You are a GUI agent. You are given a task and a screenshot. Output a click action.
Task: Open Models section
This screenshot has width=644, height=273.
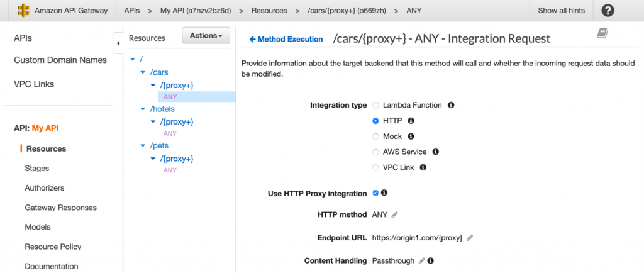(x=38, y=227)
